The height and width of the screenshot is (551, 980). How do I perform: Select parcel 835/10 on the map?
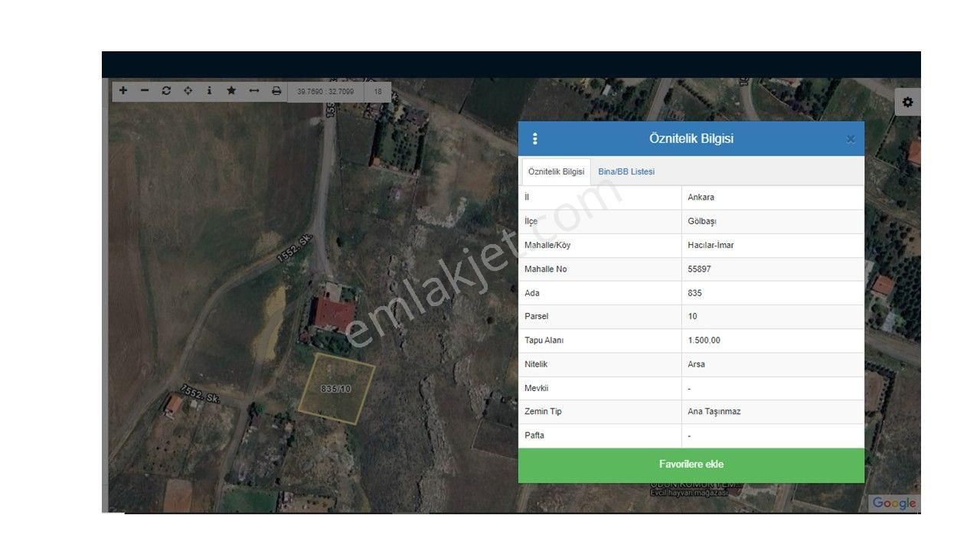(336, 389)
